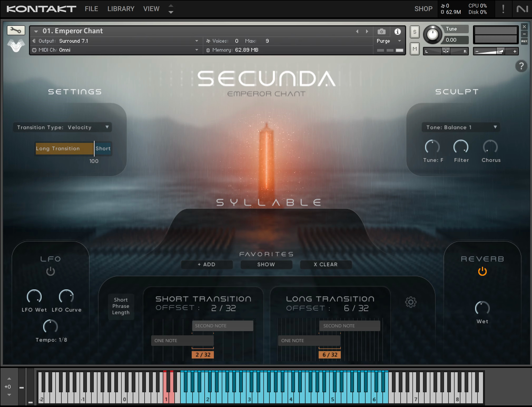Screen dimensions: 532x407
Task: Click the AUX button in header
Action: pos(524,41)
